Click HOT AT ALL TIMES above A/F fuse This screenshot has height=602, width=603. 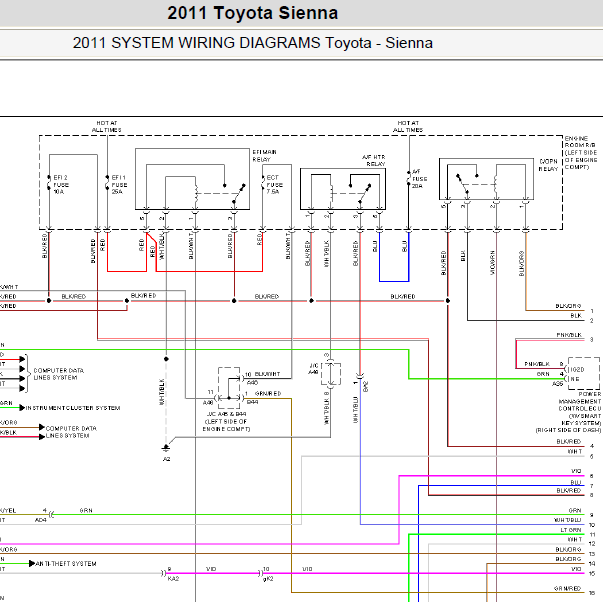tap(408, 127)
